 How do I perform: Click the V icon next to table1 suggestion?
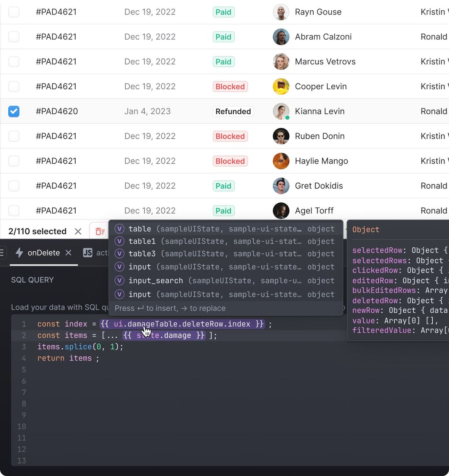(x=119, y=241)
